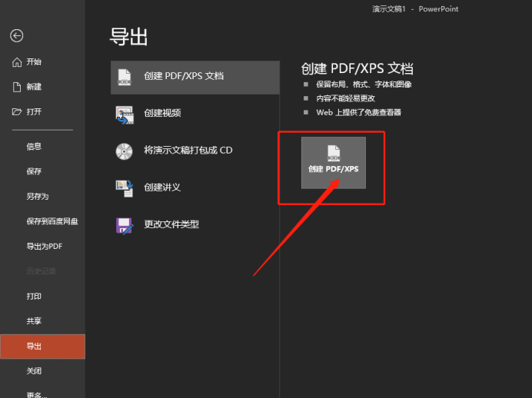Viewport: 532px width, 398px height.
Task: Click the 创建视频 video icon
Action: [125, 114]
